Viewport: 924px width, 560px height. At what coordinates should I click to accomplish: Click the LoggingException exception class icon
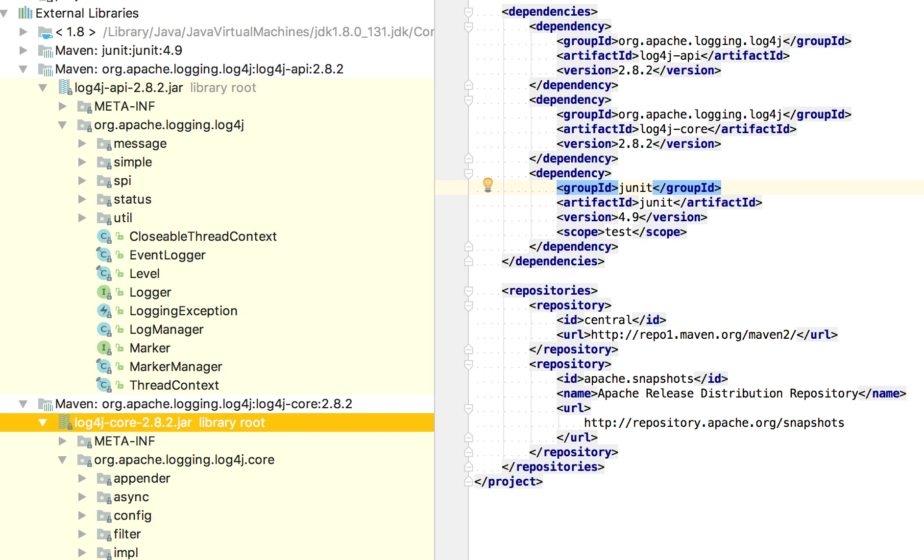point(104,311)
